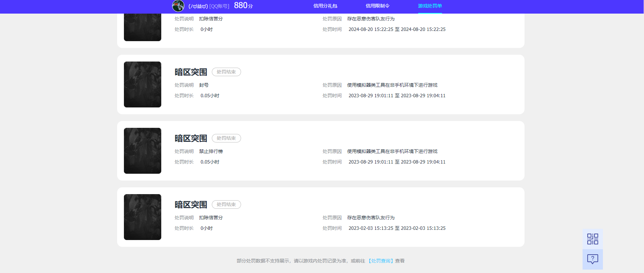
Task: Click 处罚结束 badge on 封号 card
Action: 226,72
